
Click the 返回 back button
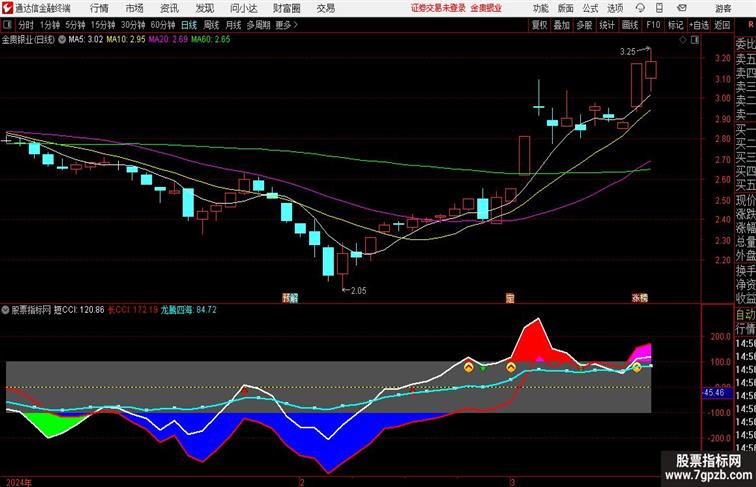(722, 25)
